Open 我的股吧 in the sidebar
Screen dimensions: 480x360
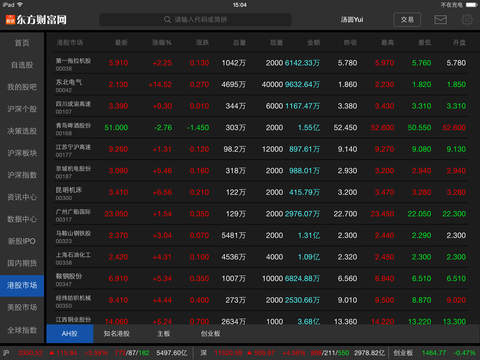click(22, 87)
